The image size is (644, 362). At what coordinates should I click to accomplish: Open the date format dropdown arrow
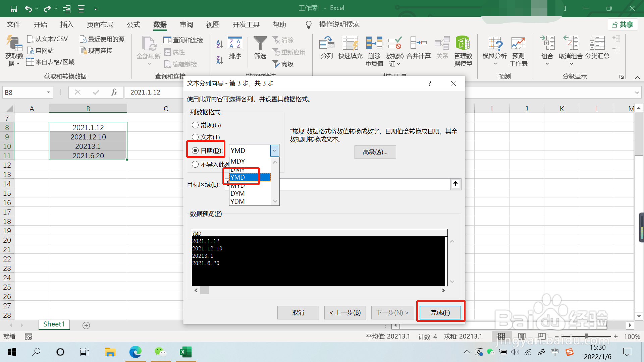click(x=274, y=151)
